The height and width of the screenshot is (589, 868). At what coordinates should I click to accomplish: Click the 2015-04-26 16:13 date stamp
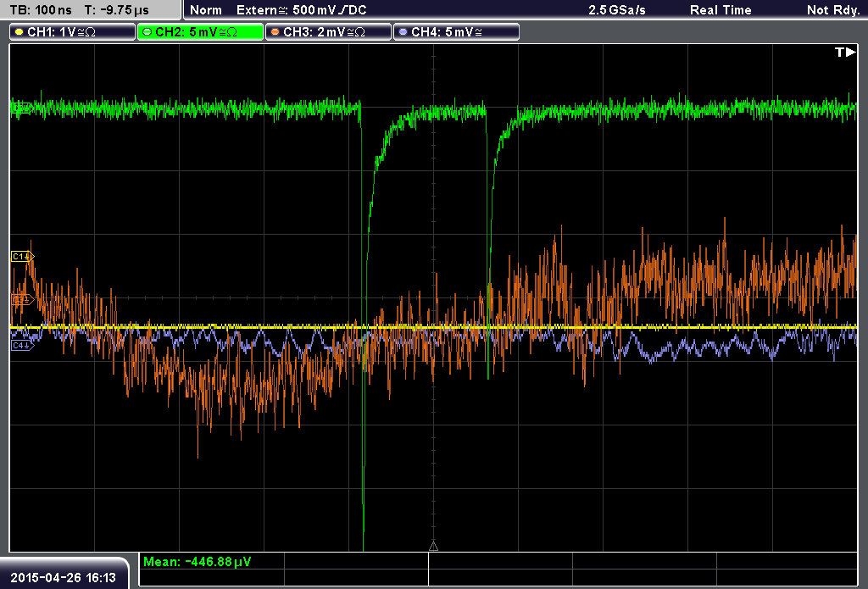[63, 578]
